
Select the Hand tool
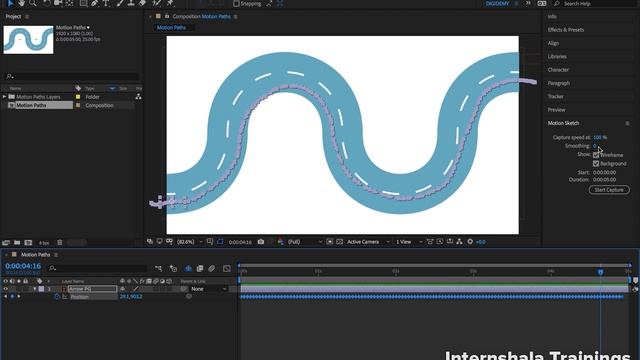(21, 3)
